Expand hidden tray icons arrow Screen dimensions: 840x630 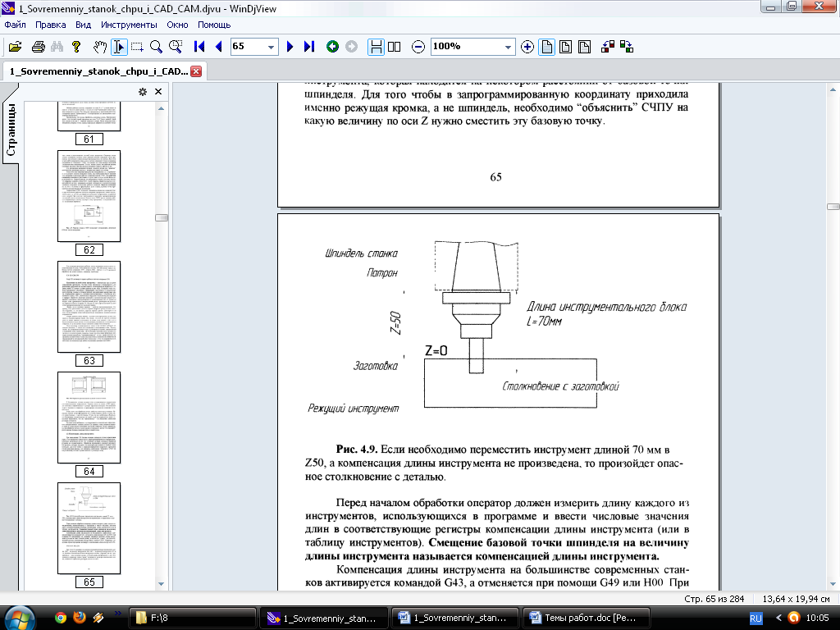pos(778,619)
